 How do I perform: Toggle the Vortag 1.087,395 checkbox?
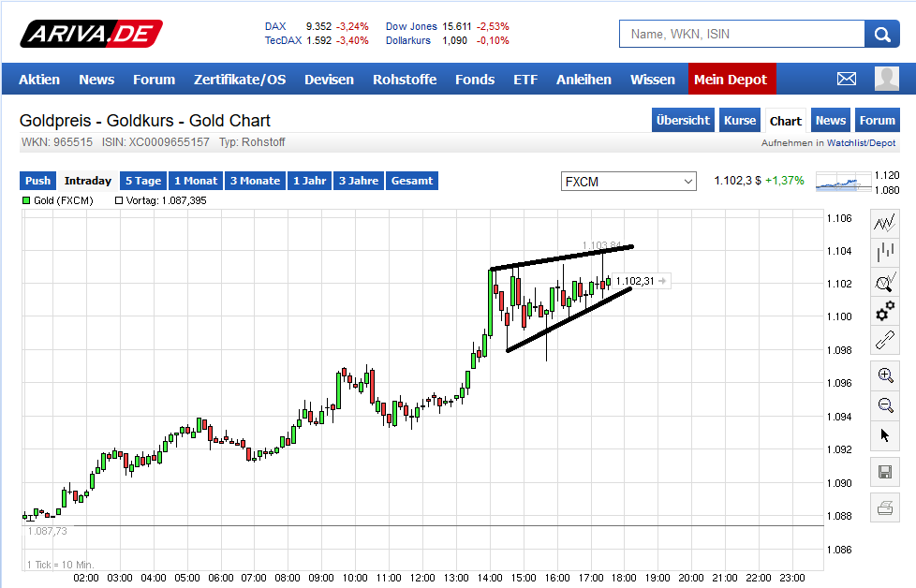pos(118,199)
